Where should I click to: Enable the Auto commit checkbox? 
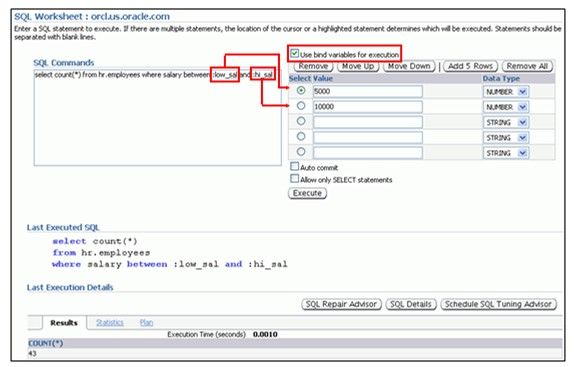coord(294,166)
